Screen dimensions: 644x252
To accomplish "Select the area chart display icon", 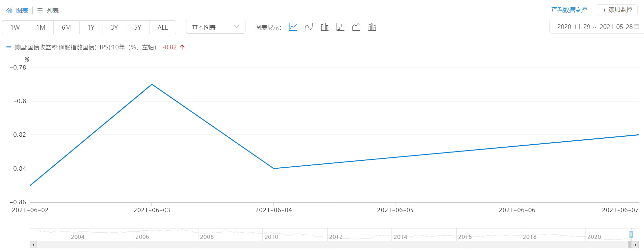I will coord(356,27).
